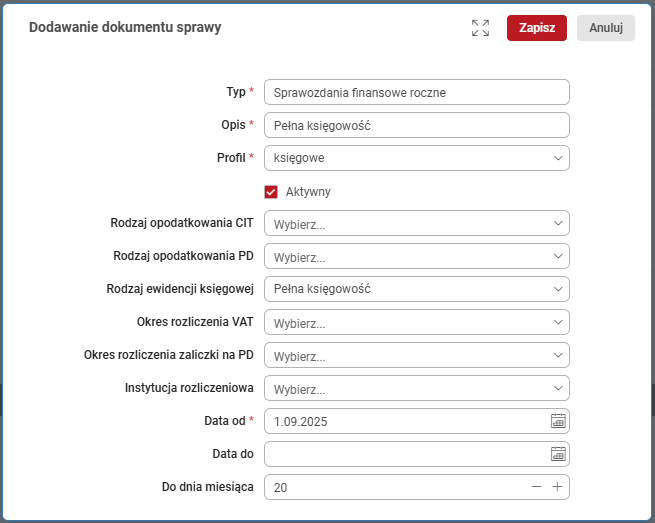Screen dimensions: 655x523
Task: Expand Instytucja rozliczeniowa dropdown
Action: 416,388
